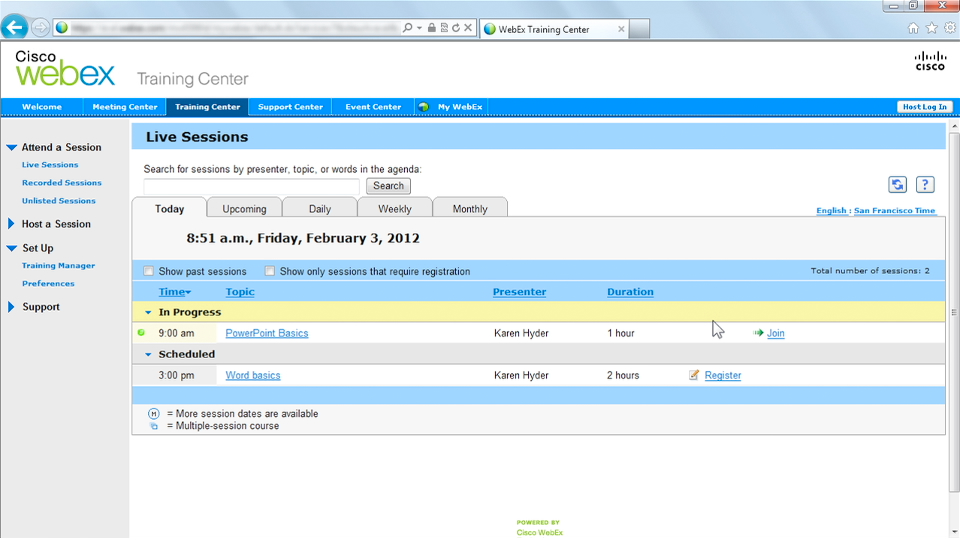
Task: Click the browser Forward arrow button
Action: coord(40,28)
